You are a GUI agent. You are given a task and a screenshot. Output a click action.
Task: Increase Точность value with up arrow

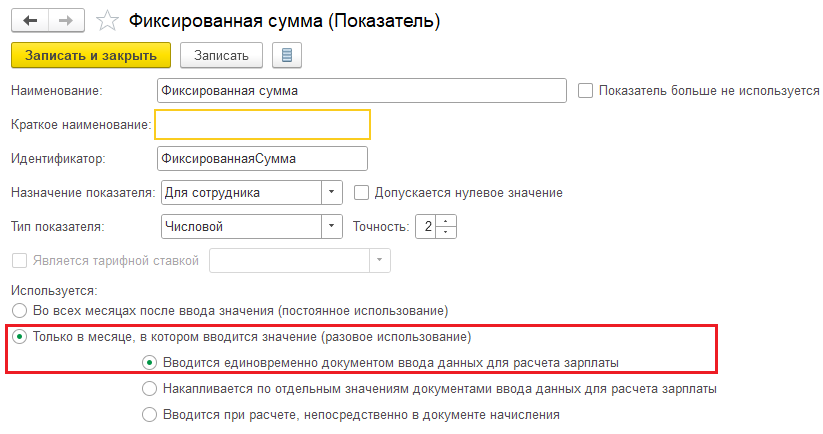coord(446,221)
